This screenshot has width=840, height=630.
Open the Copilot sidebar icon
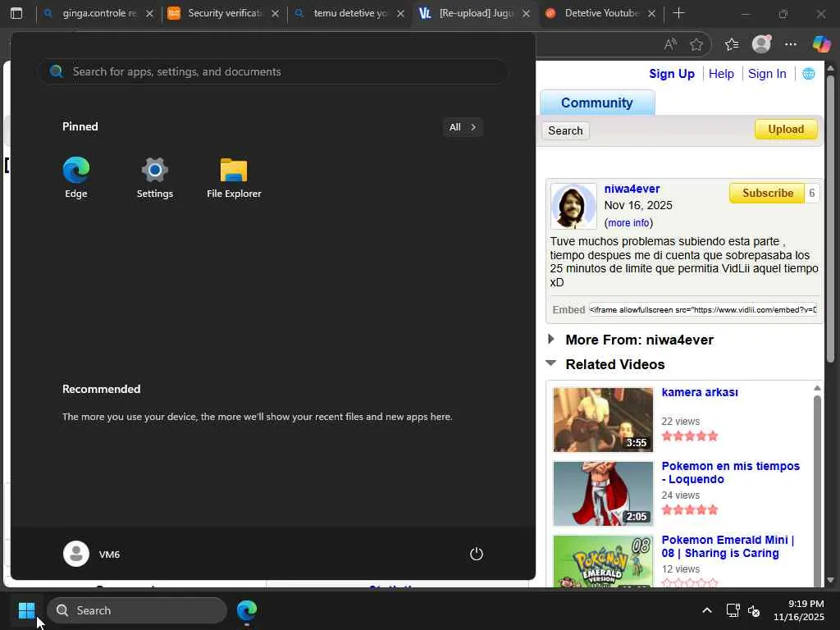pos(821,44)
